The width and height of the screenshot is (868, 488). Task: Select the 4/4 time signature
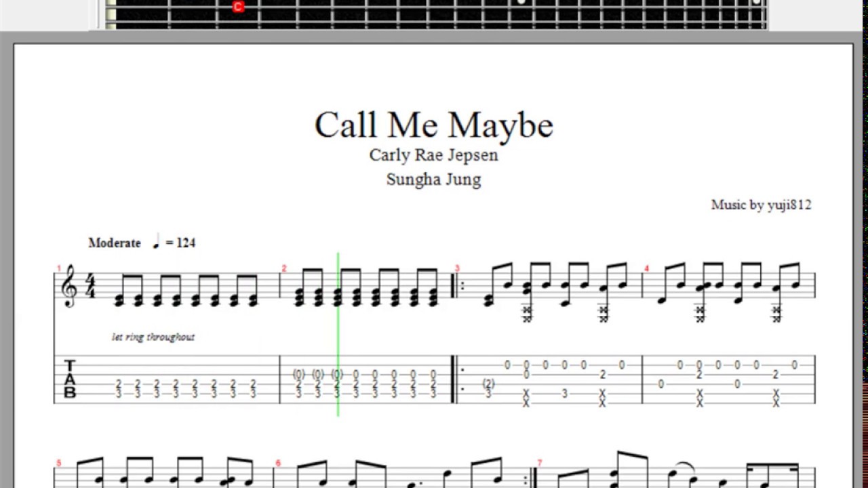pyautogui.click(x=90, y=288)
